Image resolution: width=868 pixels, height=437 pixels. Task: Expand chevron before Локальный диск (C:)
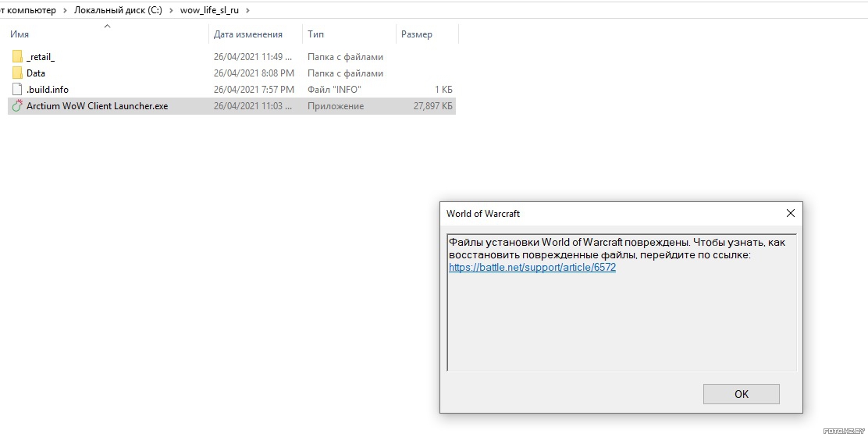pos(66,10)
